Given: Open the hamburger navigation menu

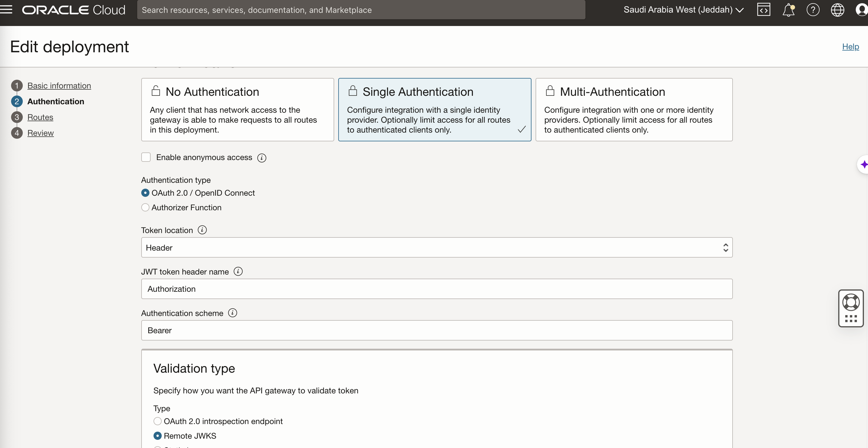Looking at the screenshot, I should coord(6,9).
